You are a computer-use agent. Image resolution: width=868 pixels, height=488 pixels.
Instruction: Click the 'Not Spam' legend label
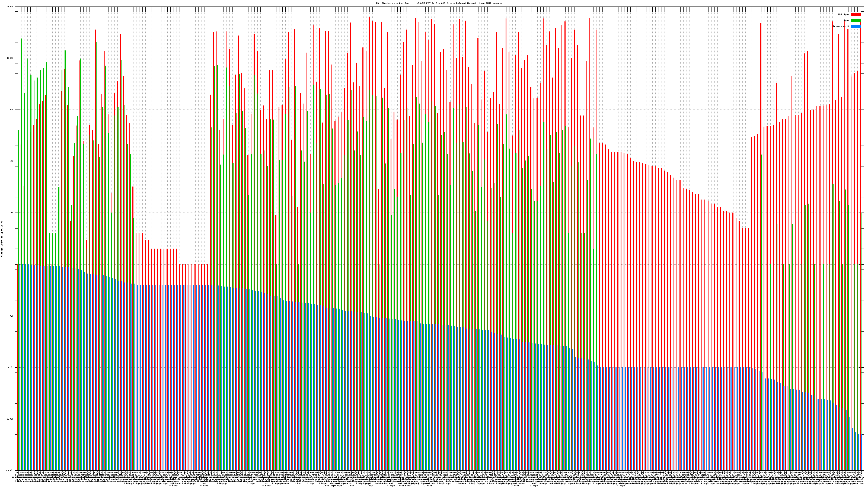[844, 14]
